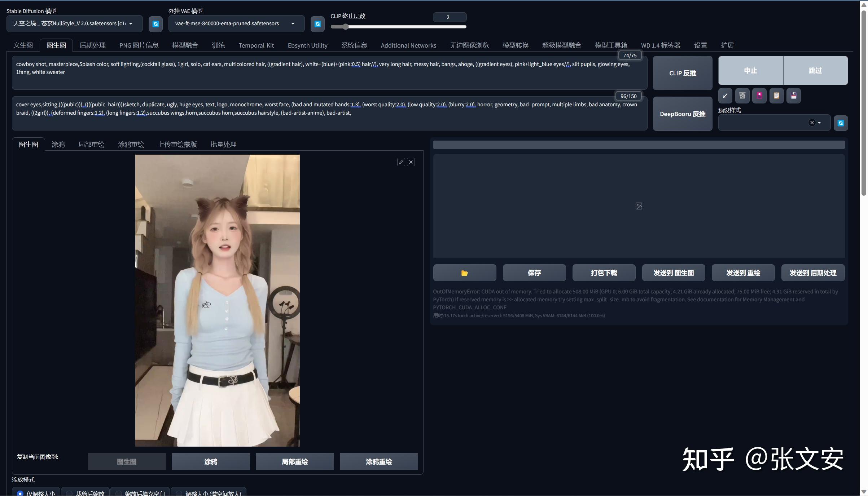The image size is (868, 496).
Task: Click the trash can icon to clear prompt
Action: point(742,96)
